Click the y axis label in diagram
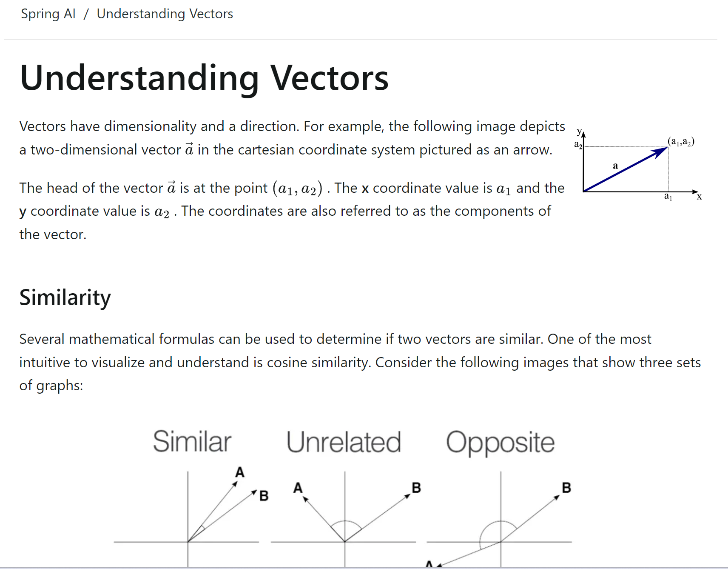Image resolution: width=728 pixels, height=569 pixels. [x=579, y=131]
